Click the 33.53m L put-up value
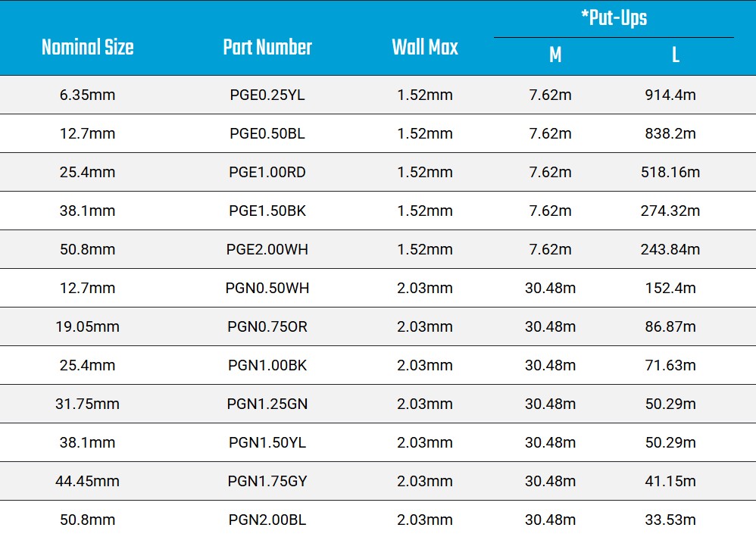The width and height of the screenshot is (756, 537). point(670,520)
